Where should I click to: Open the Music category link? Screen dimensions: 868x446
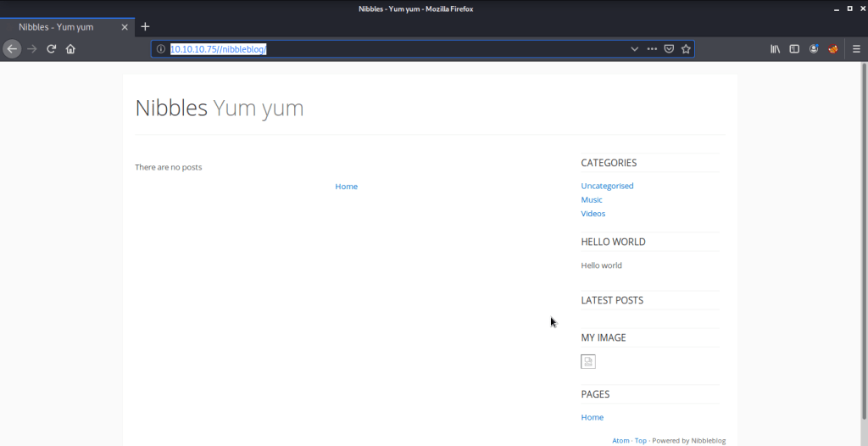[x=592, y=200]
